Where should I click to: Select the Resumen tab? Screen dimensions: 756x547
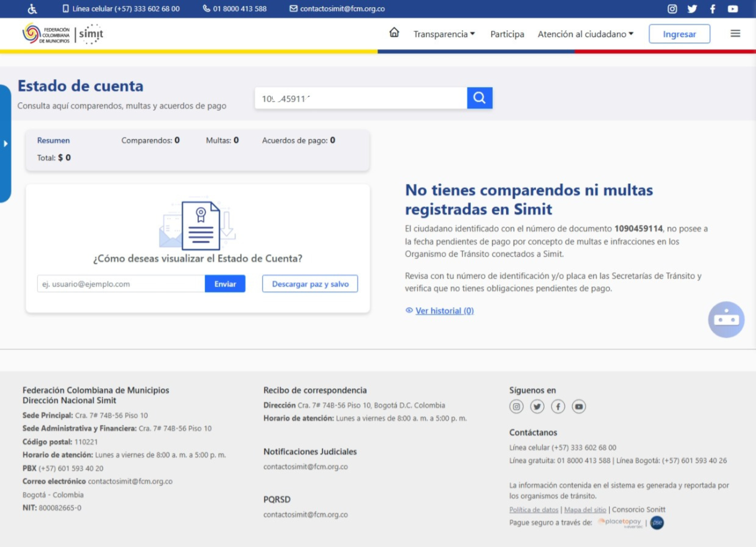53,140
